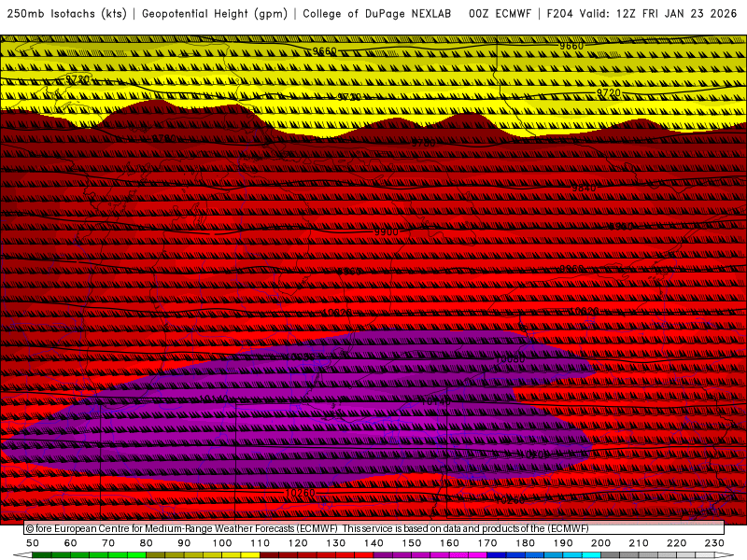The width and height of the screenshot is (747, 560).
Task: Click the 'College of DuPage NEXLAB' header text
Action: [x=377, y=14]
